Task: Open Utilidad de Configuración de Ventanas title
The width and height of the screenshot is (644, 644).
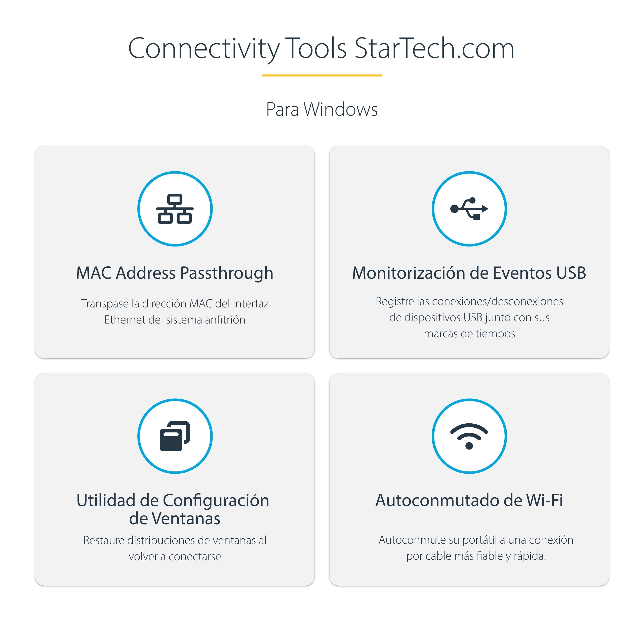Action: click(173, 509)
